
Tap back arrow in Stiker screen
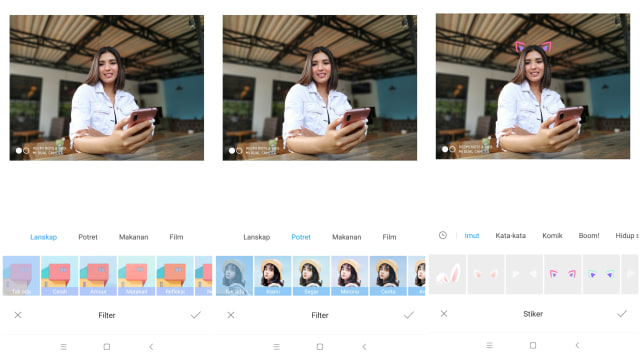(x=577, y=345)
